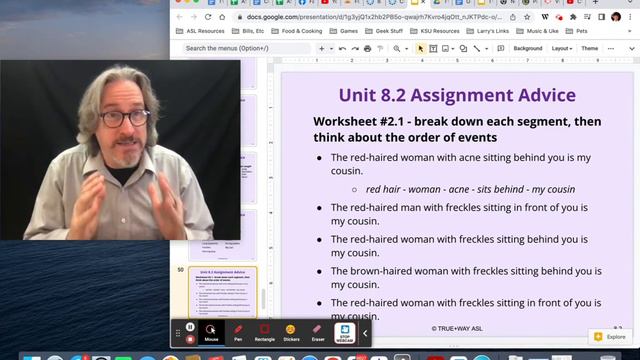Screen dimensions: 640x360
Task: Open the new slide dropdown arrow
Action: [331, 49]
